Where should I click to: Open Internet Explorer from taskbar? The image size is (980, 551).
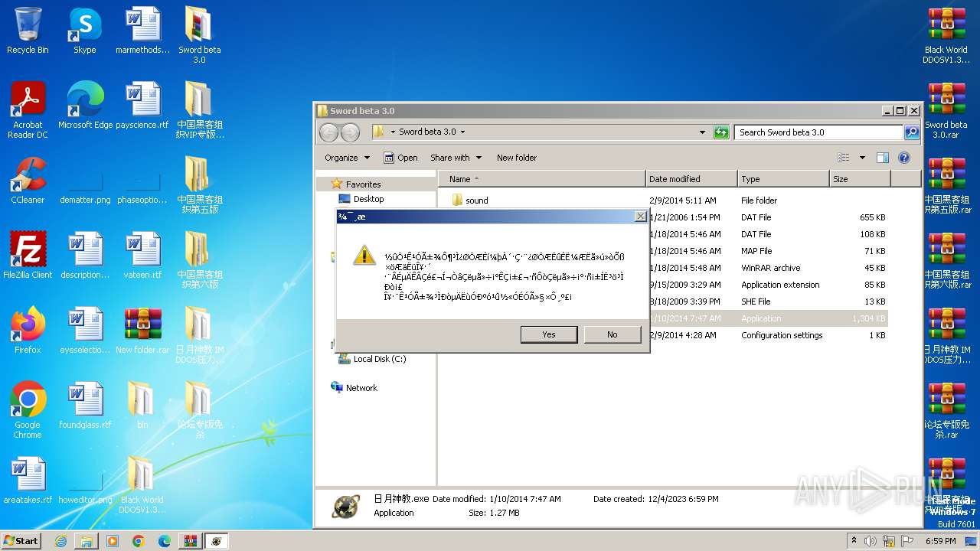(60, 541)
